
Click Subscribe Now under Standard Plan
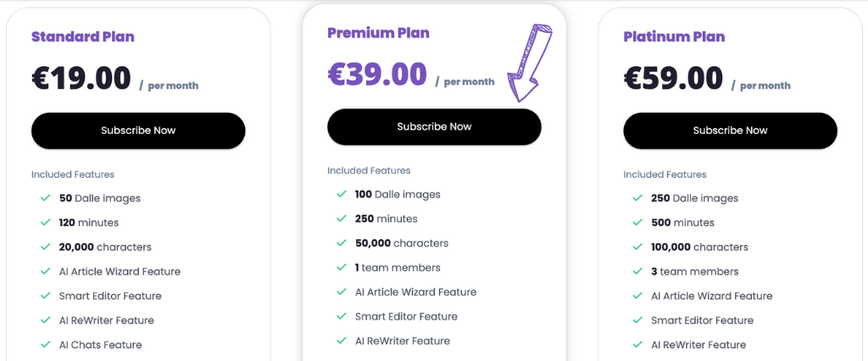point(138,131)
